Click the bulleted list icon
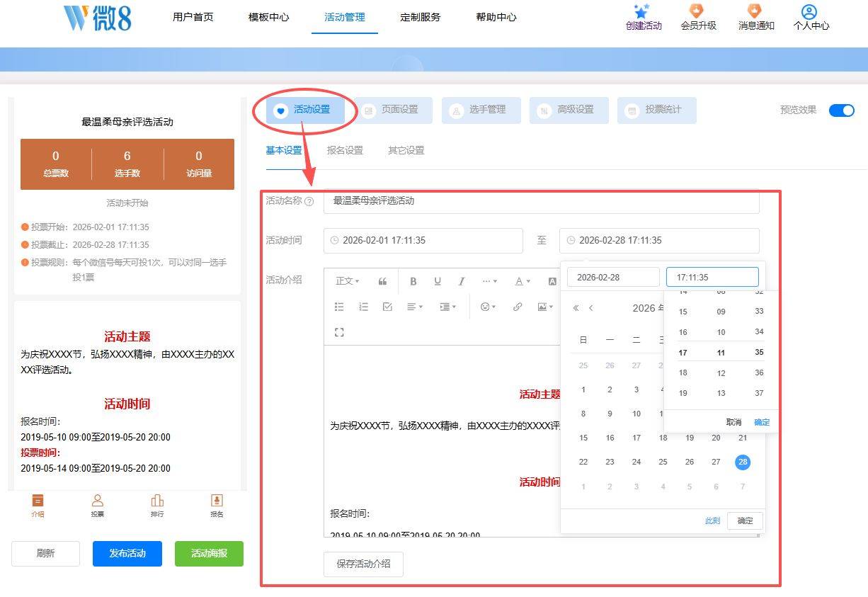Image resolution: width=868 pixels, height=597 pixels. point(339,307)
